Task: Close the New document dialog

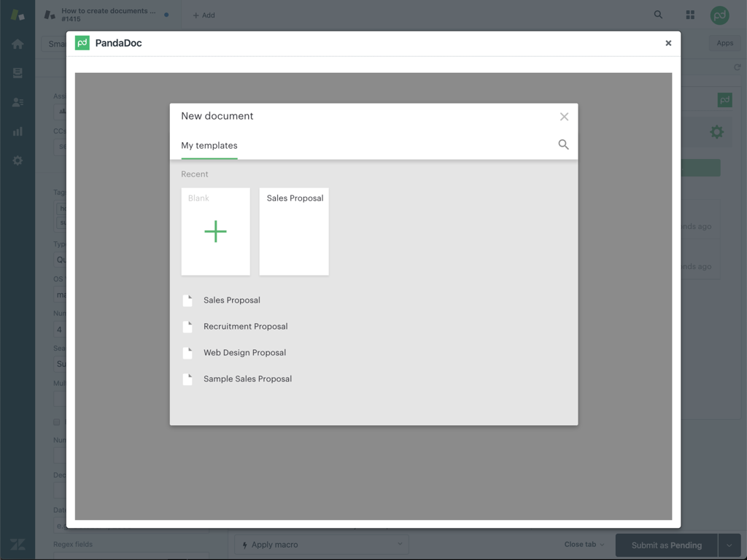Action: 564,117
